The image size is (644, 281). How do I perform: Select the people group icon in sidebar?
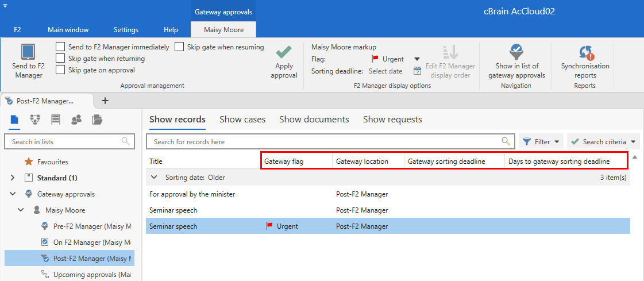[76, 120]
